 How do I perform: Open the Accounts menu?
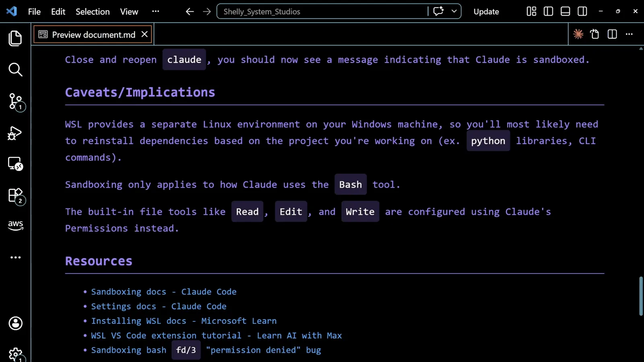(x=15, y=323)
